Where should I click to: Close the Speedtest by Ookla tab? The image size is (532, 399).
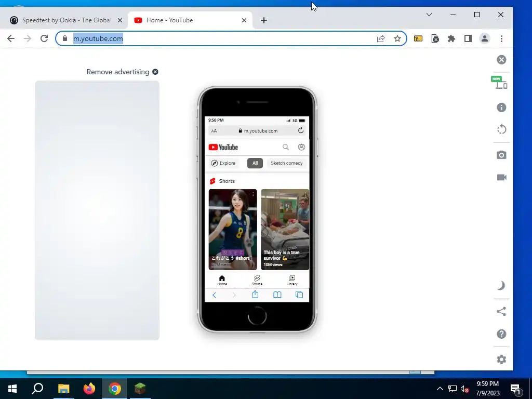tap(120, 20)
